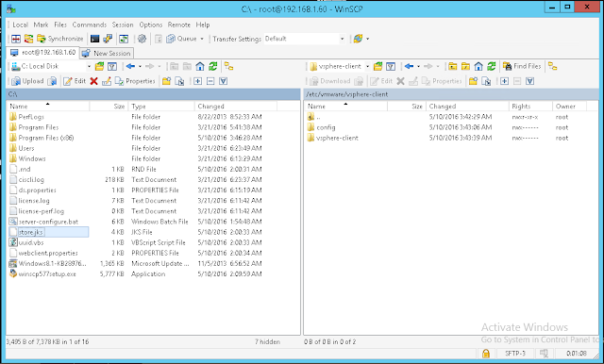This screenshot has height=364, width=604.
Task: Open the Commands menu
Action: pyautogui.click(x=90, y=25)
